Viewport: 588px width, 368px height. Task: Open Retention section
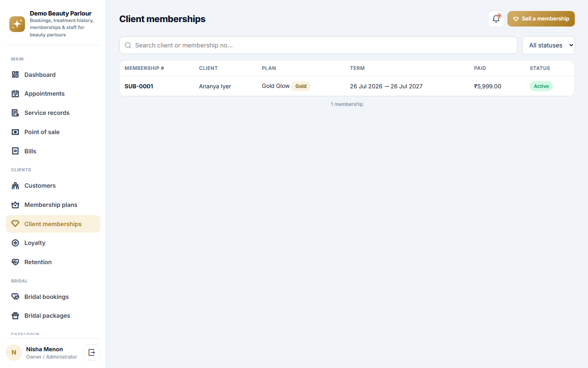tap(53, 262)
